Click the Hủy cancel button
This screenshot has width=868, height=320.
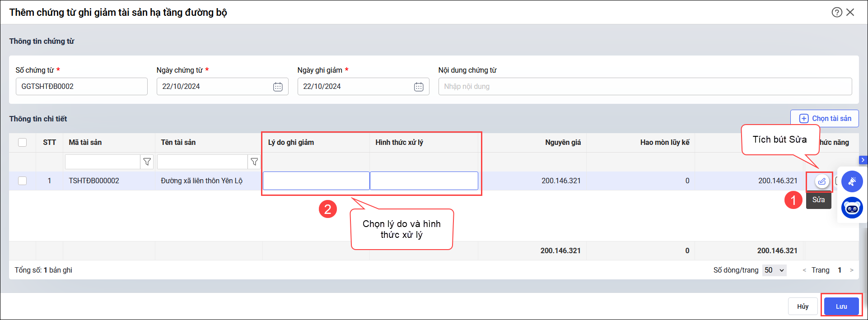(803, 306)
